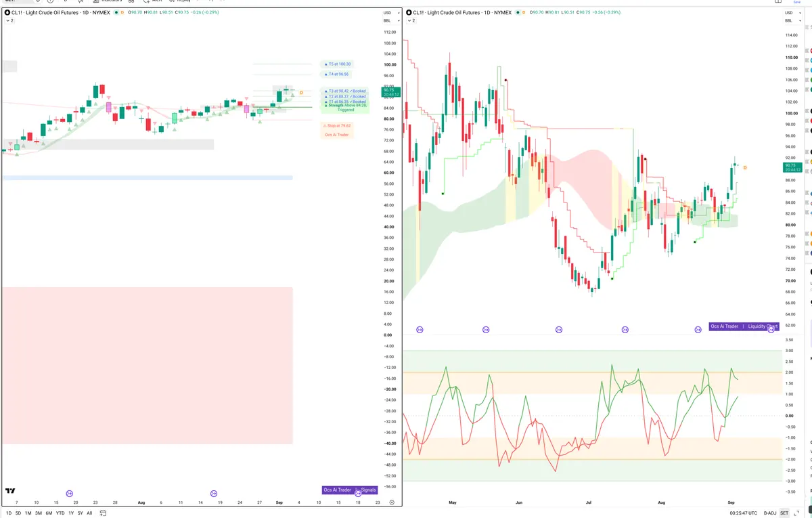Click Save link at top right
Screen dimensions: 812x518
(x=796, y=2)
